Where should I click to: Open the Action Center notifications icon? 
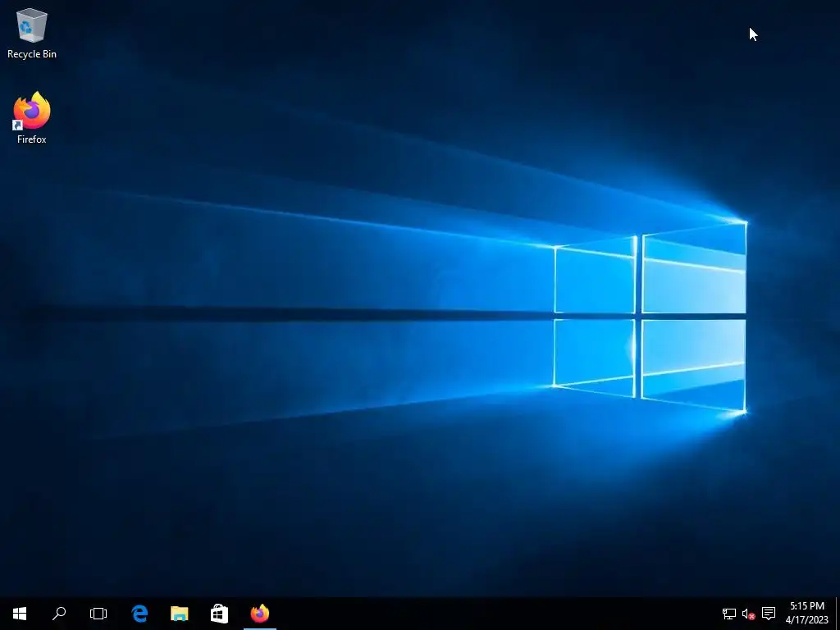pos(769,614)
